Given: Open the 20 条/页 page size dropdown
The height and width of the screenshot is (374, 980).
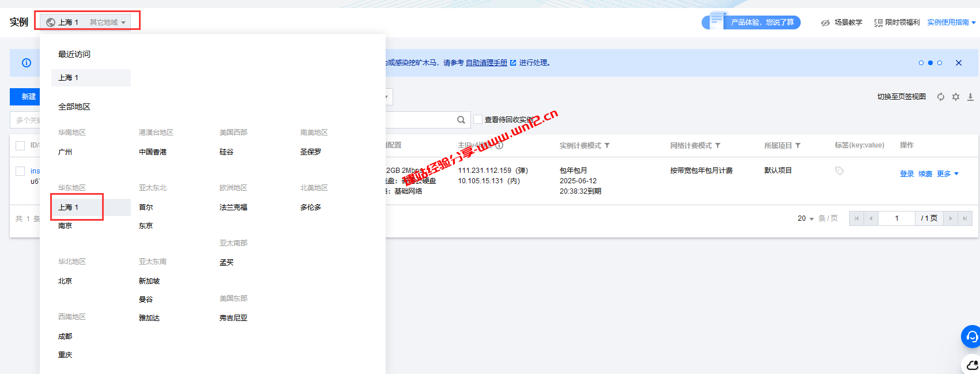Looking at the screenshot, I should 806,218.
